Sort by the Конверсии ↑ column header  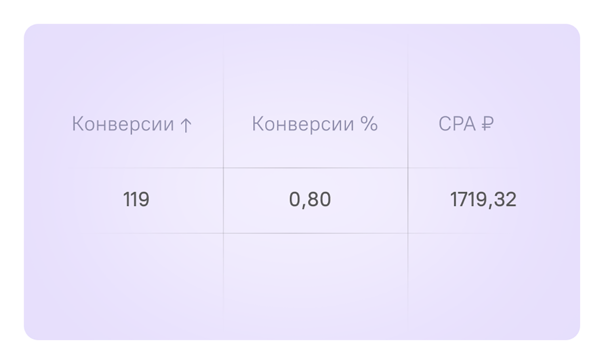132,124
